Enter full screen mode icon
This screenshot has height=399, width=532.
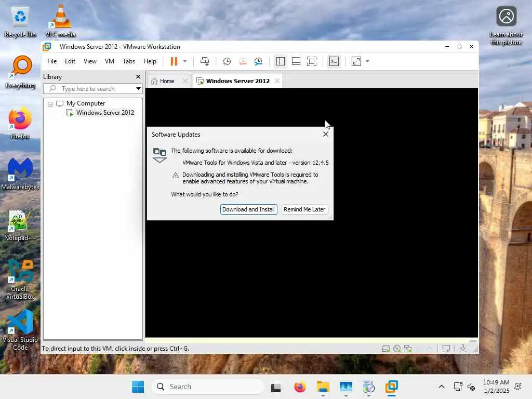312,61
